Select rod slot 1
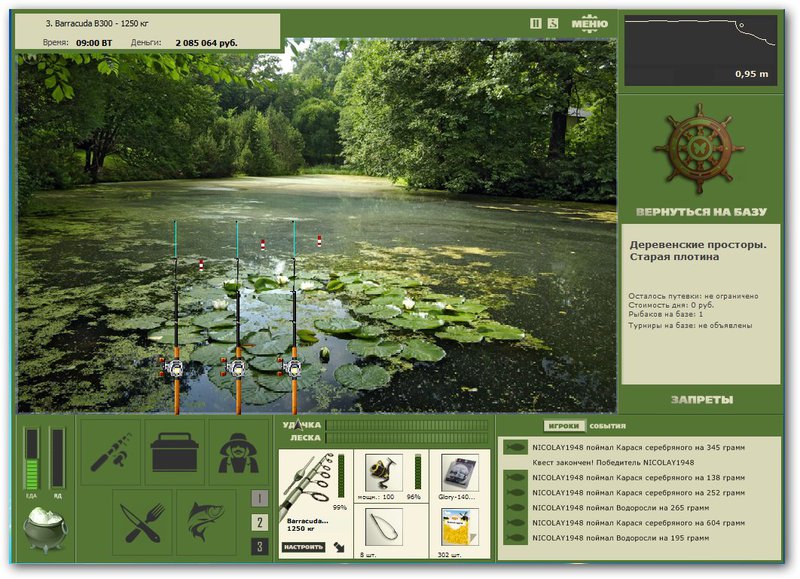 tap(260, 498)
